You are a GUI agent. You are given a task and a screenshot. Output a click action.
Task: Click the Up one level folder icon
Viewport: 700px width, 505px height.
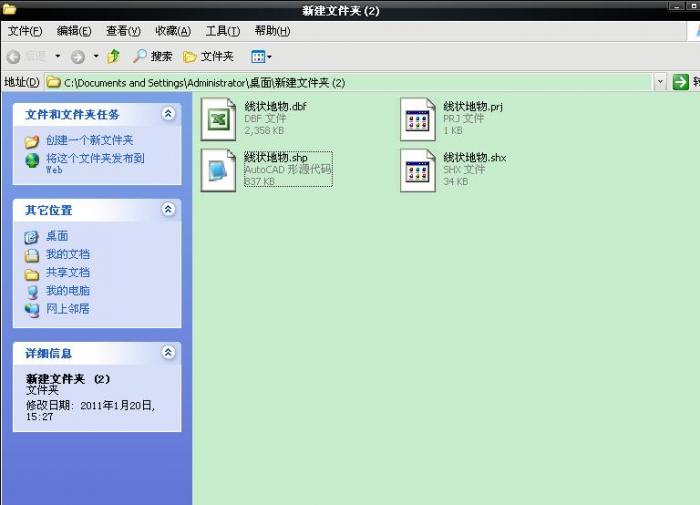114,57
